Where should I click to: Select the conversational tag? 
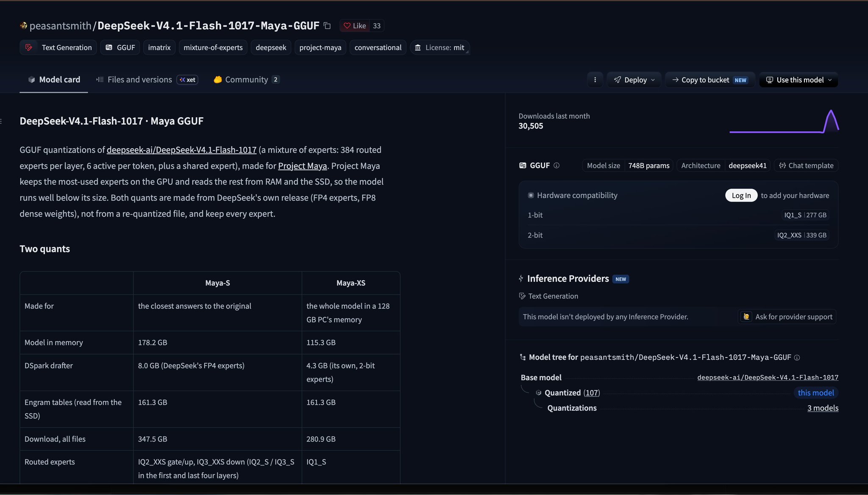pos(378,47)
